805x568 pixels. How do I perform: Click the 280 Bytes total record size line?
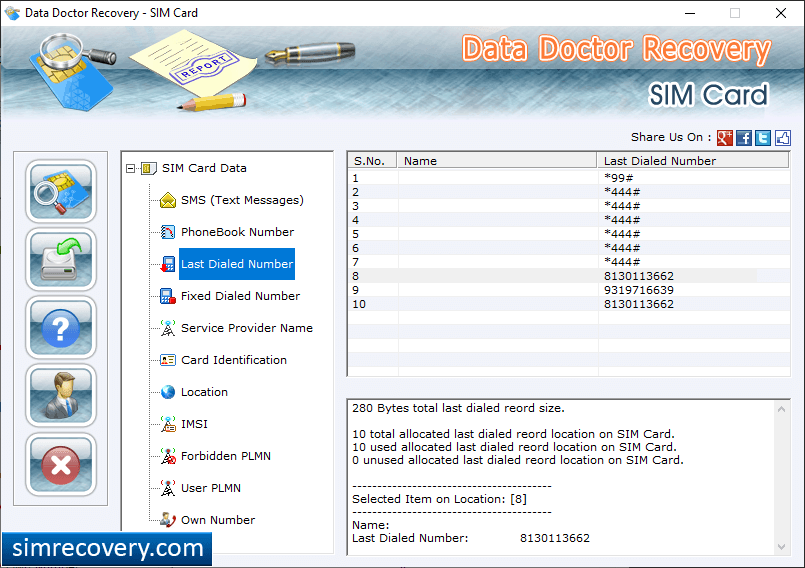point(458,408)
